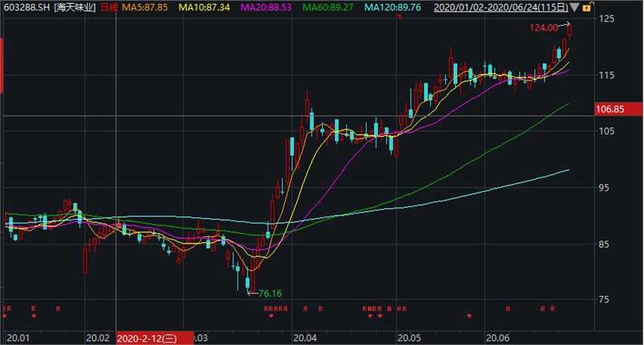Click the red star marker below the R row in late March
Viewport: 644px width, 345px height.
[271, 316]
